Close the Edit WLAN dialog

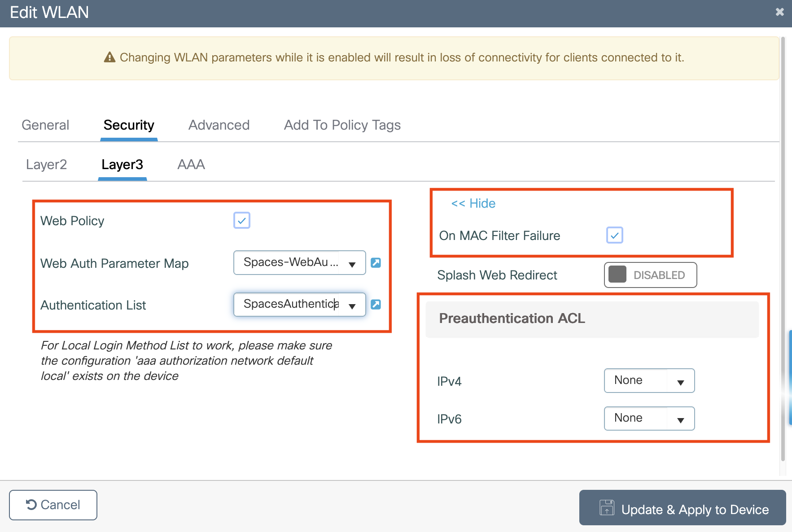coord(779,12)
